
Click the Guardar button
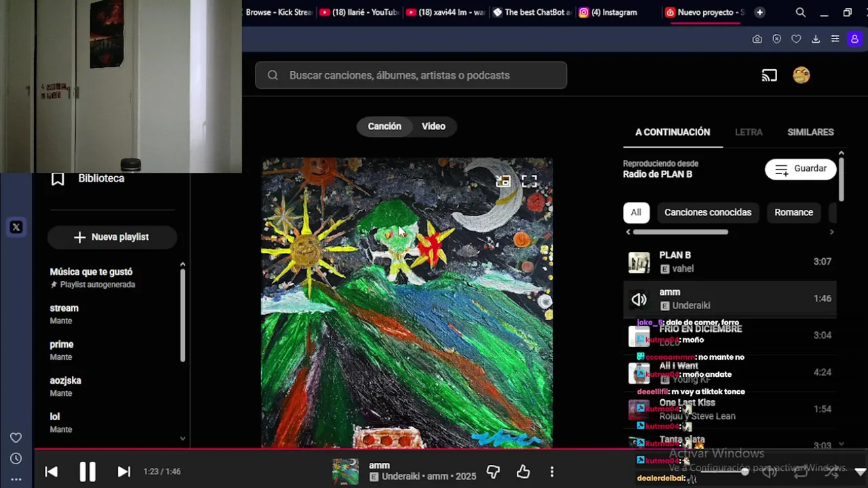click(801, 169)
